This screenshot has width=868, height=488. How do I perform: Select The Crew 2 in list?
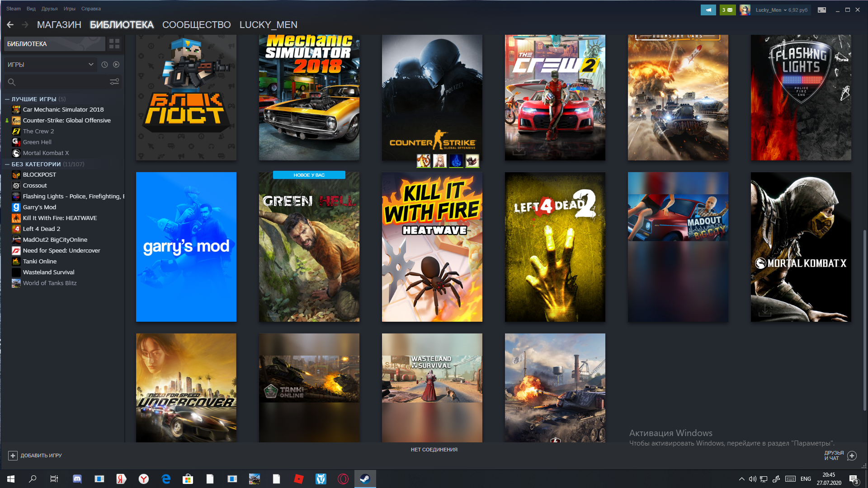[38, 131]
